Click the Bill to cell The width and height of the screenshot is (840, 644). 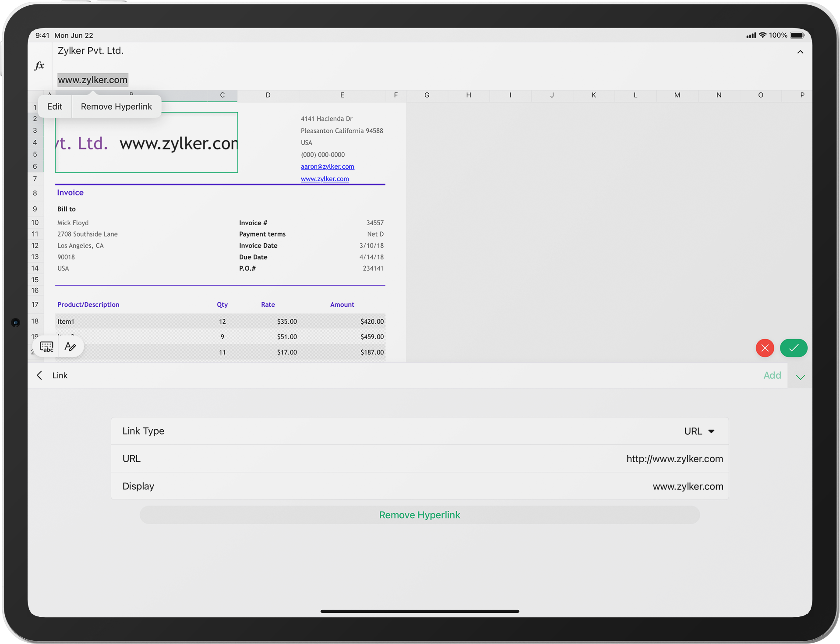(x=67, y=209)
